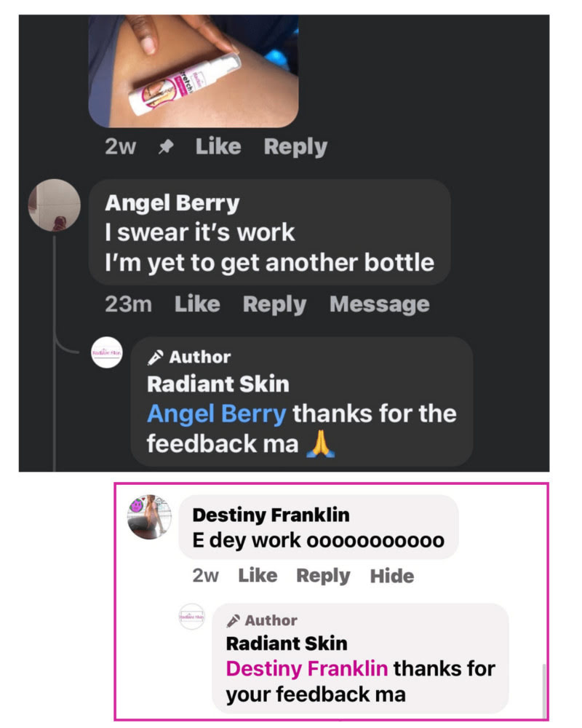582x728 pixels.
Task: Click the Author pen icon in dark reply
Action: (155, 357)
